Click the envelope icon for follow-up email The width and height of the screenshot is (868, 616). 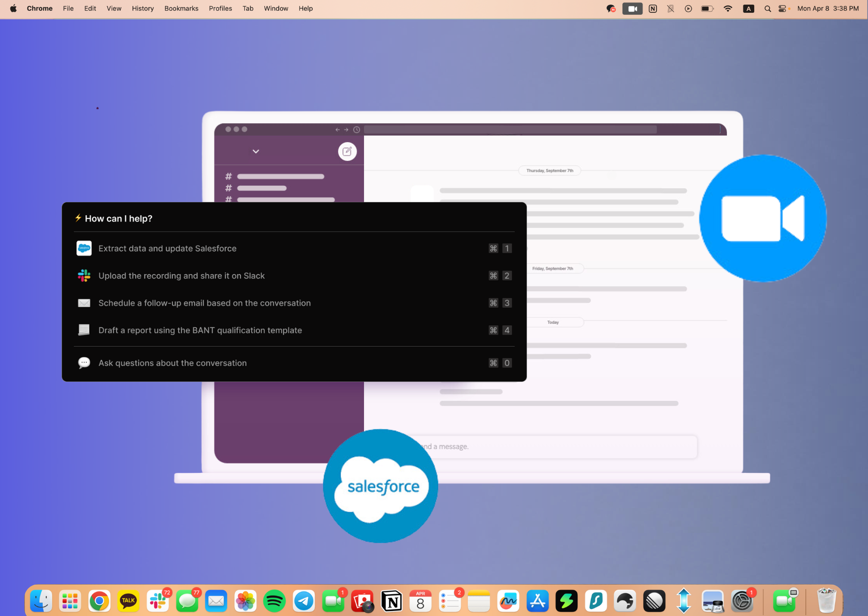point(84,303)
